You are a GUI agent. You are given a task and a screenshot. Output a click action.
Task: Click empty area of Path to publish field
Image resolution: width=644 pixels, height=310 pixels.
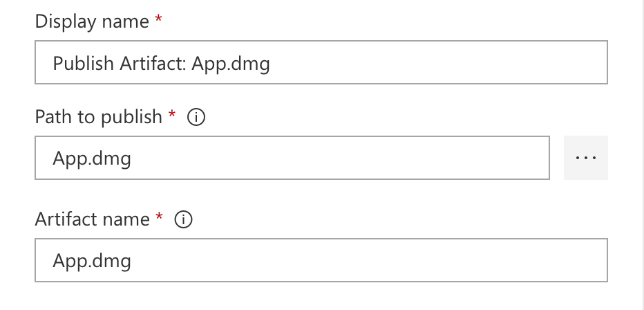(341, 158)
